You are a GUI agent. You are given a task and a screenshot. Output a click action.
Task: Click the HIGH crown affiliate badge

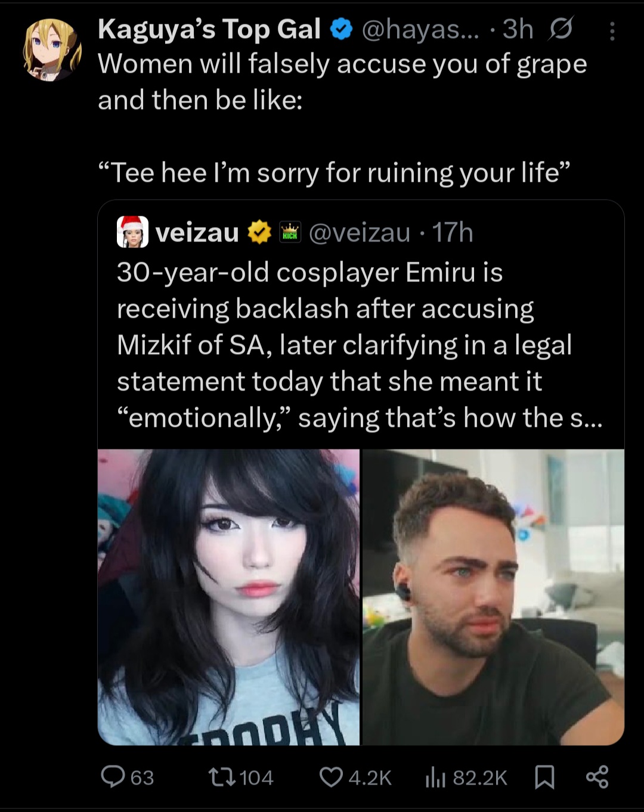point(290,233)
